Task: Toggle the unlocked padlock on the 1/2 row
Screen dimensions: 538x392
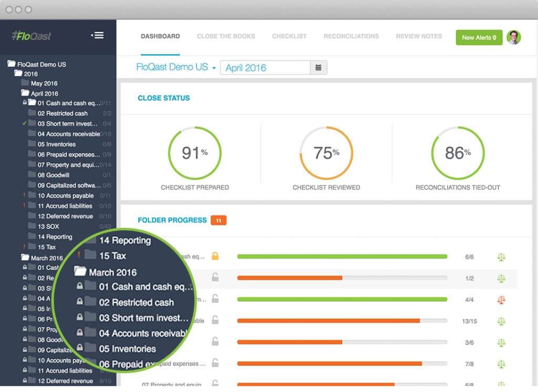Action: click(215, 278)
